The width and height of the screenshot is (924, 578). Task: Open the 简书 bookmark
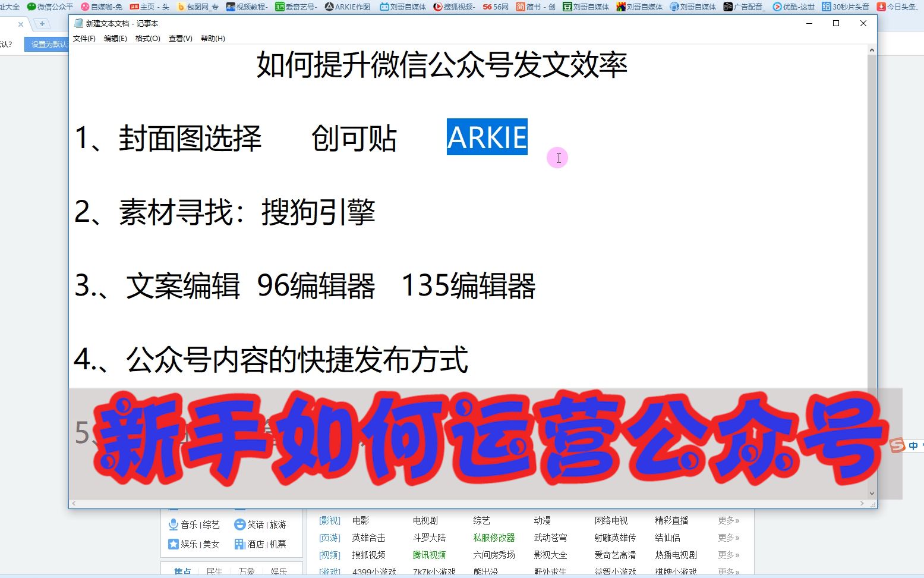click(x=535, y=7)
